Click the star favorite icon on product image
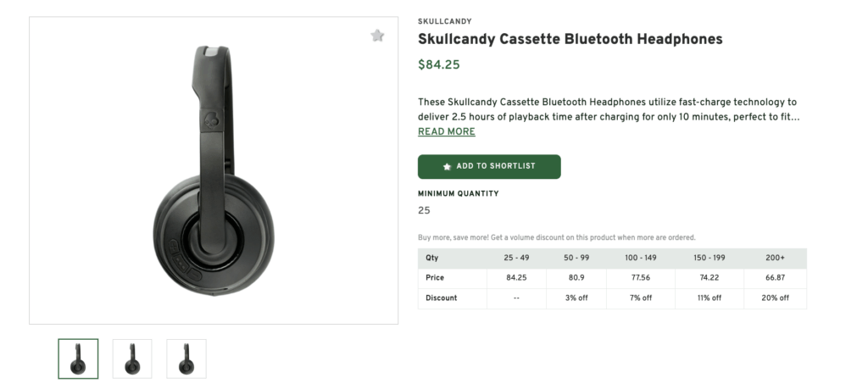This screenshot has height=384, width=868. pos(377,36)
